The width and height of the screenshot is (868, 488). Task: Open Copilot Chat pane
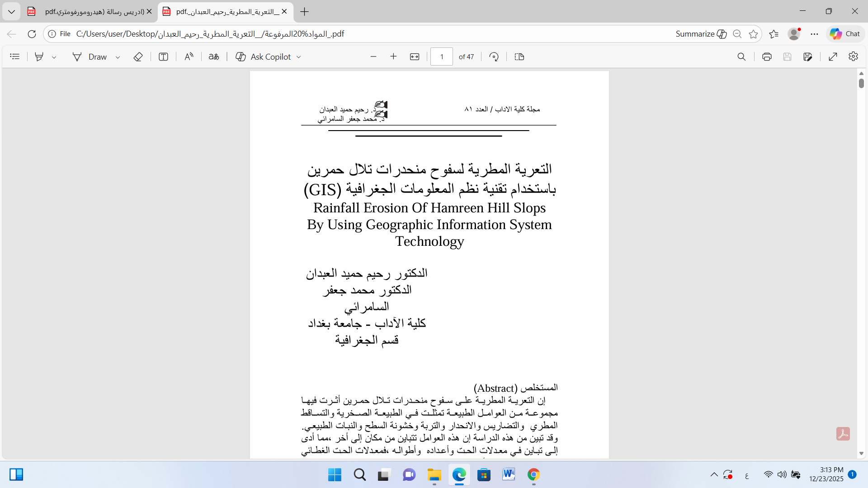click(x=844, y=34)
